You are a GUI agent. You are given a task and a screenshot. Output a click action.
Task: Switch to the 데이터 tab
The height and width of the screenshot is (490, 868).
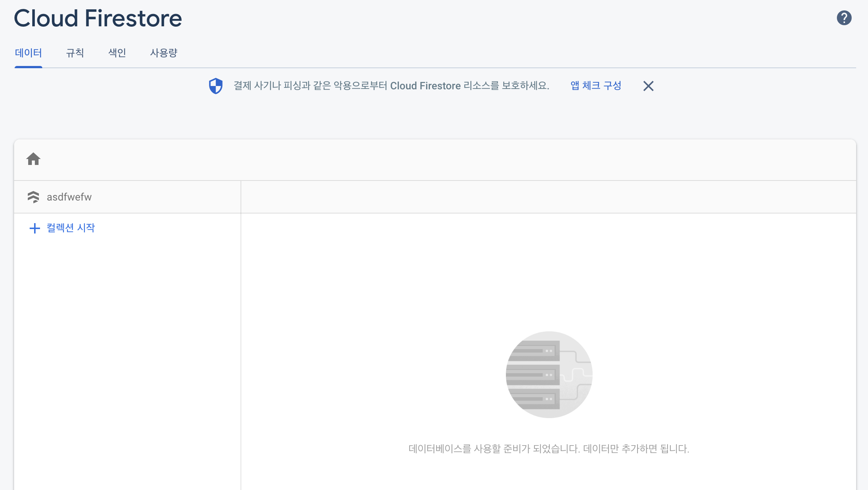(28, 53)
